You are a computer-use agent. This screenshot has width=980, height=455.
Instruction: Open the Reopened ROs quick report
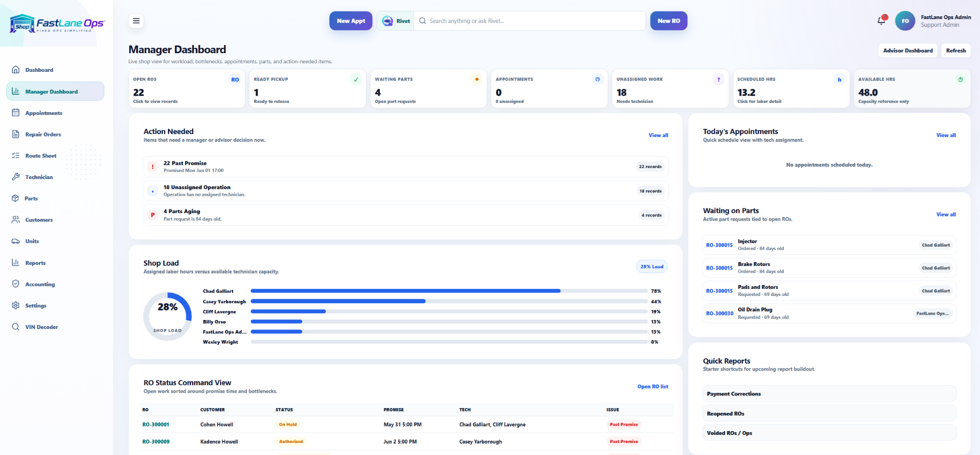[x=829, y=413]
